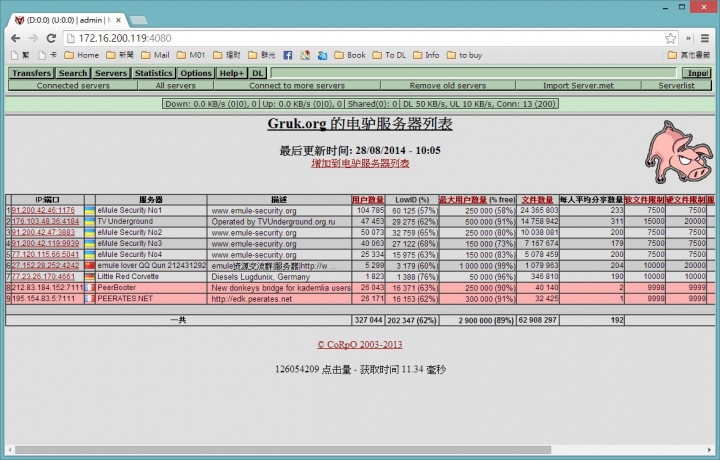
Task: Open server link 91.200.42.47:3883
Action: (x=43, y=232)
